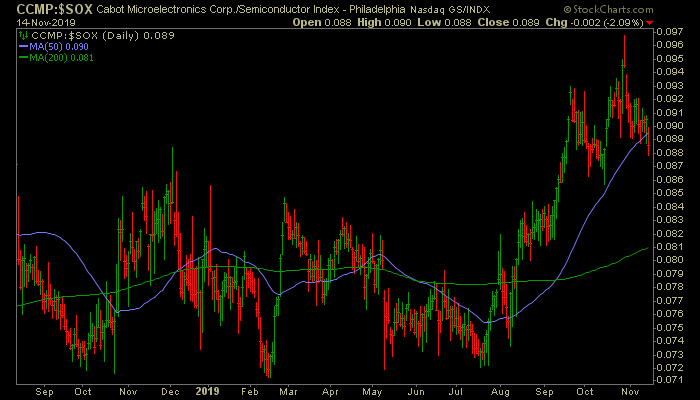Click the 0.076 price axis label

coord(670,314)
